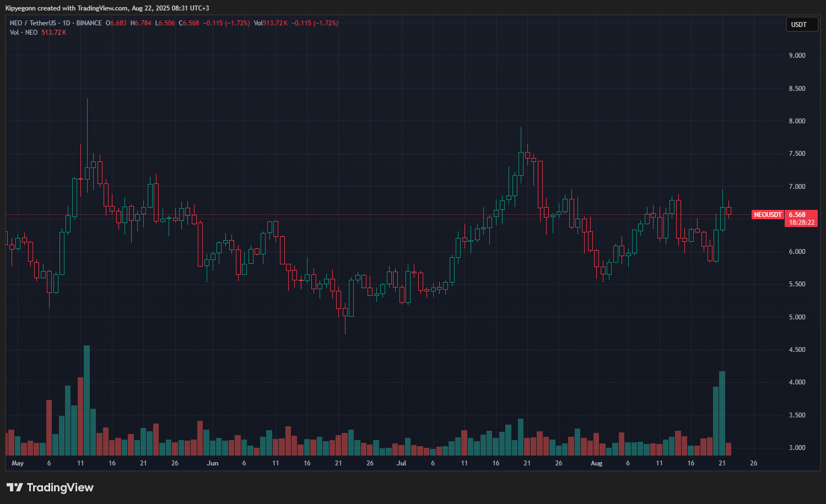Click the 9.000 price axis label

pos(797,56)
